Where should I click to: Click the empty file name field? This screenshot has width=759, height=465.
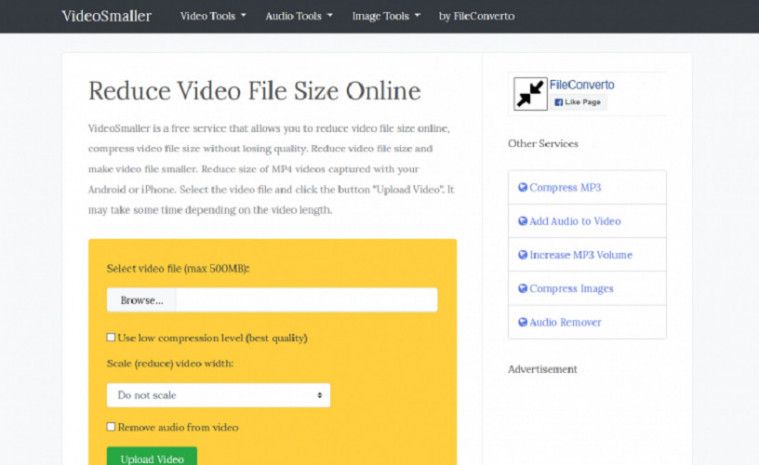[307, 300]
